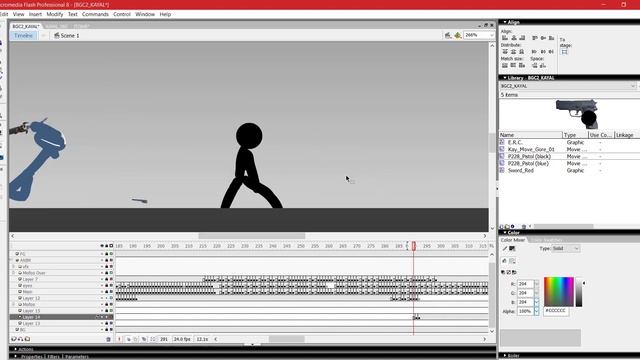Toggle outline square of FG layer
This screenshot has height=360, width=640.
pyautogui.click(x=111, y=254)
